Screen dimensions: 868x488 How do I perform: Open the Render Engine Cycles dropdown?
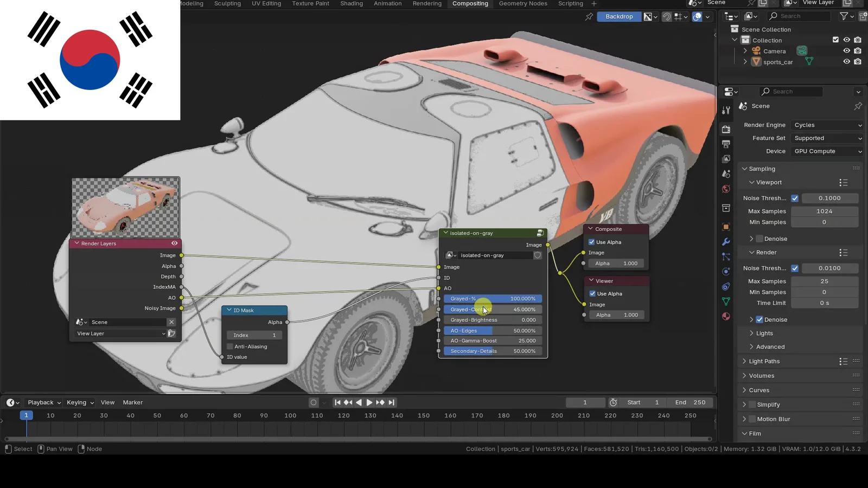pyautogui.click(x=827, y=125)
